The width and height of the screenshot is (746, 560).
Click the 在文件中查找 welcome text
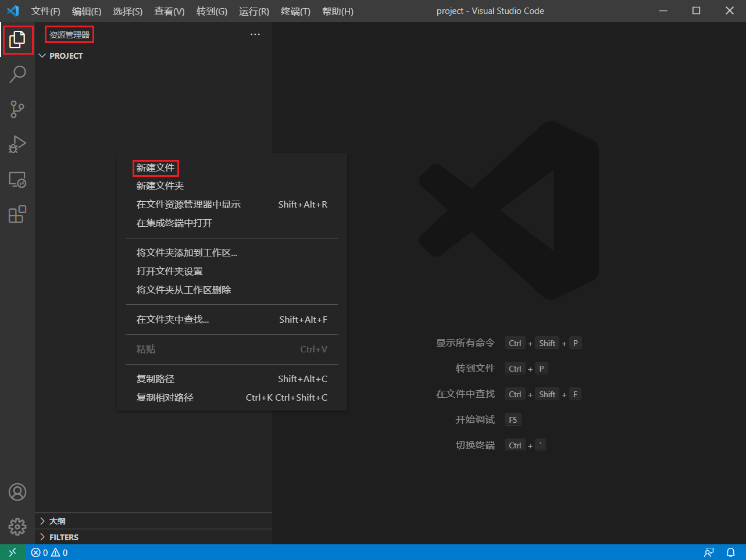(465, 394)
